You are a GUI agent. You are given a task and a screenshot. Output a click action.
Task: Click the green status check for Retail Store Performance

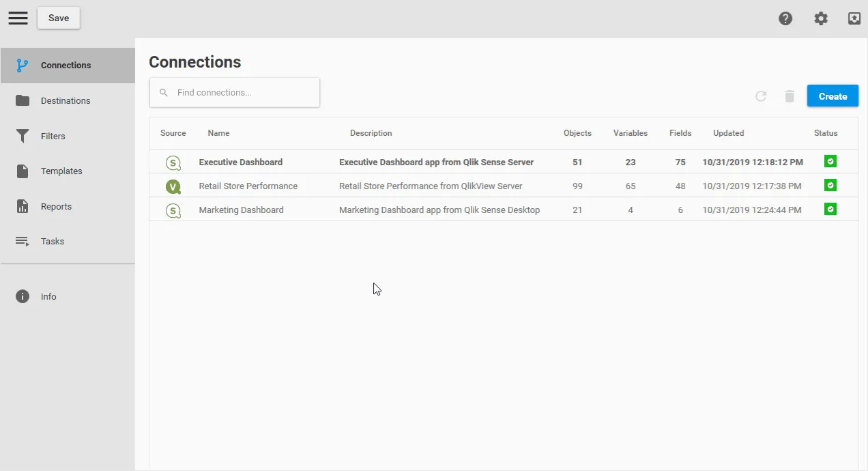(830, 185)
